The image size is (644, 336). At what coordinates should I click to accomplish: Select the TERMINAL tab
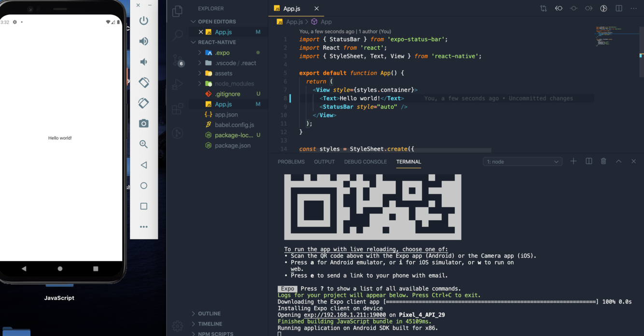pyautogui.click(x=408, y=162)
